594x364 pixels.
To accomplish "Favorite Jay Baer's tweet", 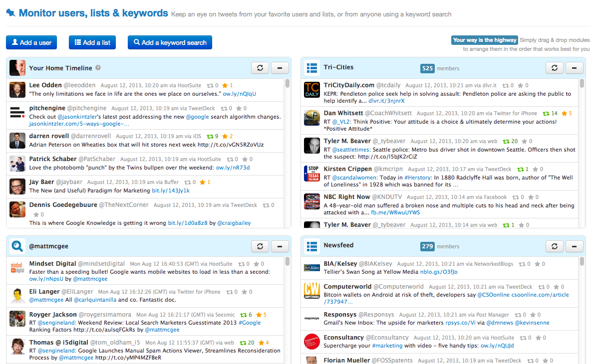I will (x=202, y=182).
